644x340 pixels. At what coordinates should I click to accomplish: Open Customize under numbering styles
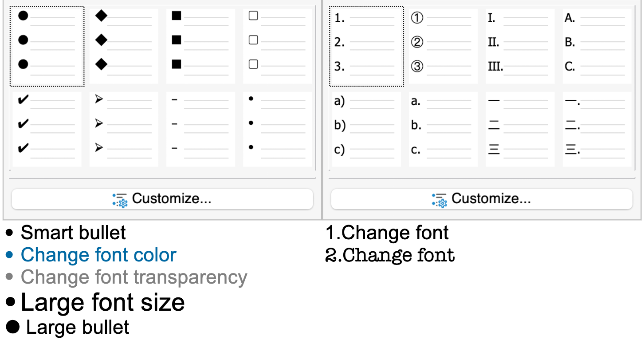(482, 199)
